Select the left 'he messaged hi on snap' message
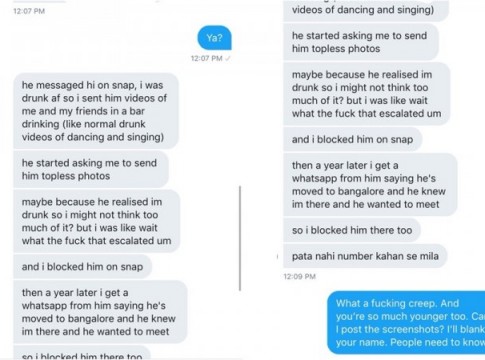 pos(96,111)
